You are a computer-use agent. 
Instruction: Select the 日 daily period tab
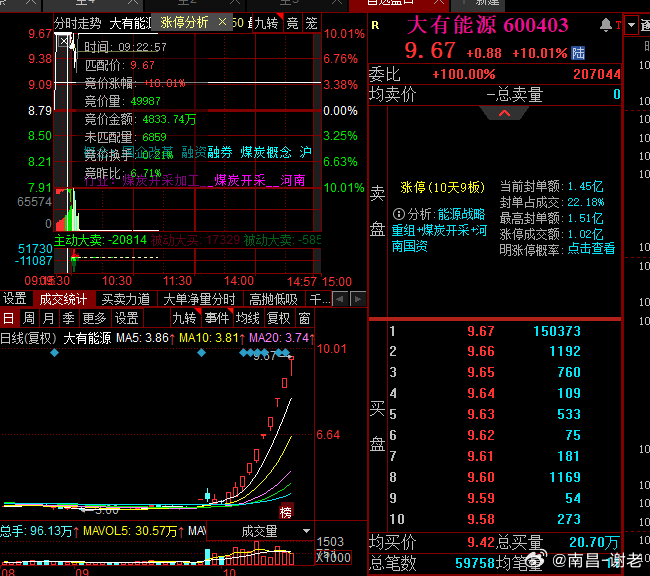point(8,318)
